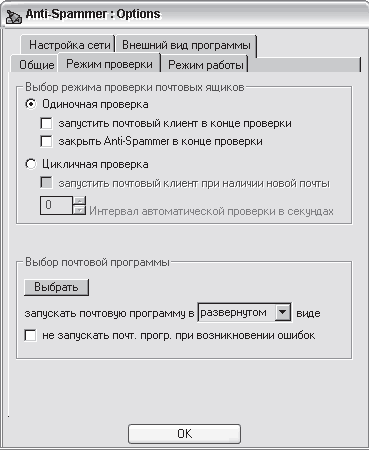
Task: Click the Anti-Spammer icon in title bar
Action: point(14,17)
